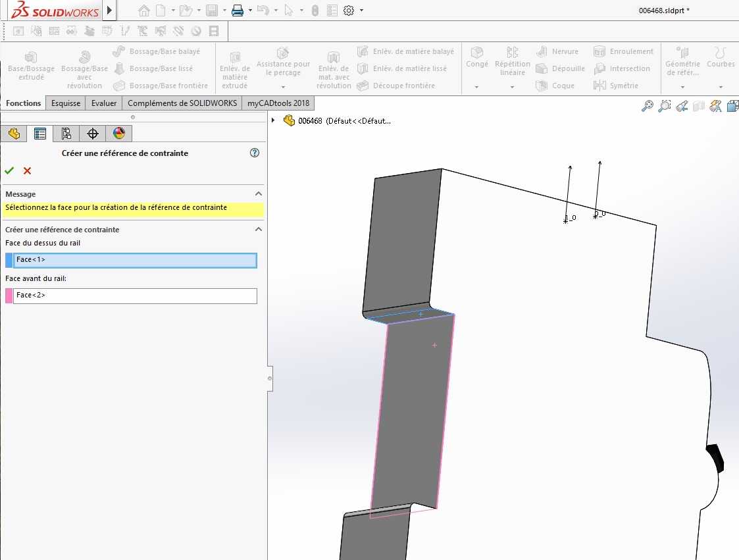Expand 006468 tree node in viewport
The width and height of the screenshot is (739, 560).
tap(273, 120)
